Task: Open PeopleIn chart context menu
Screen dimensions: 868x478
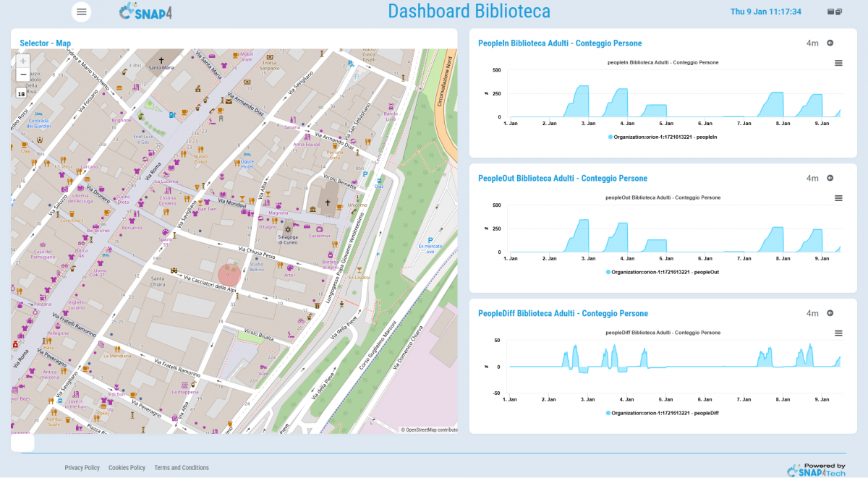Action: pos(838,63)
